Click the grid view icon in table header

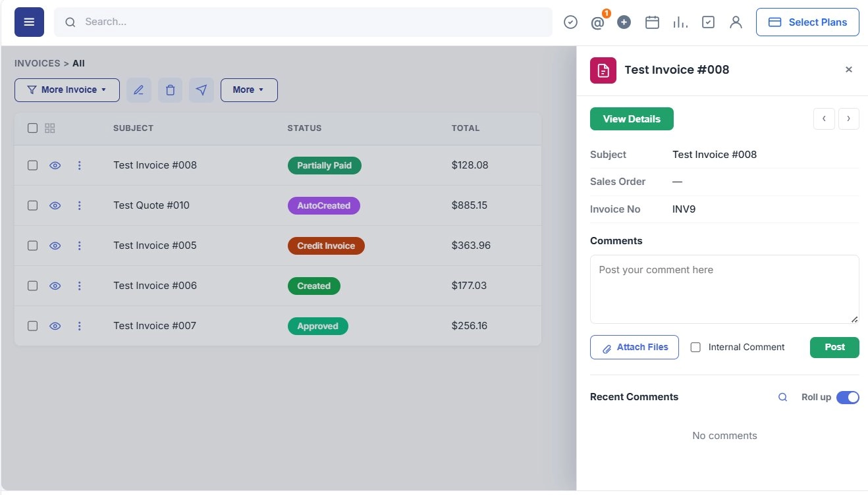click(50, 128)
